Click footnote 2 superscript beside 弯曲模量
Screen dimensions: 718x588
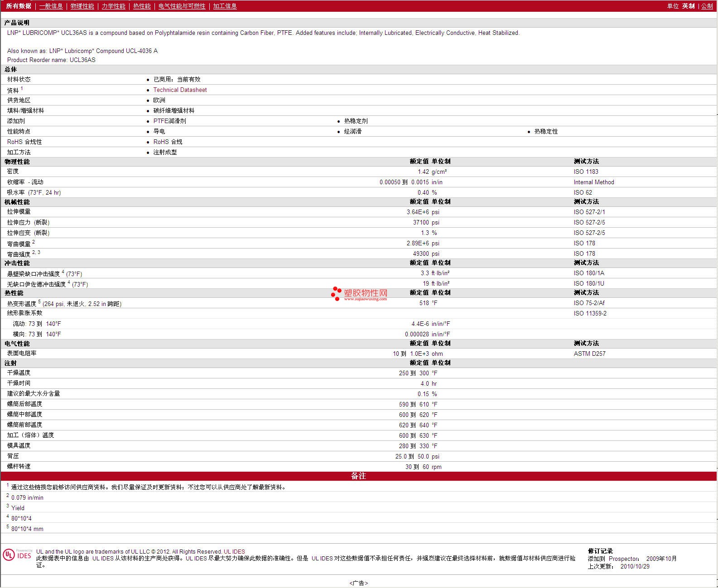(x=34, y=242)
